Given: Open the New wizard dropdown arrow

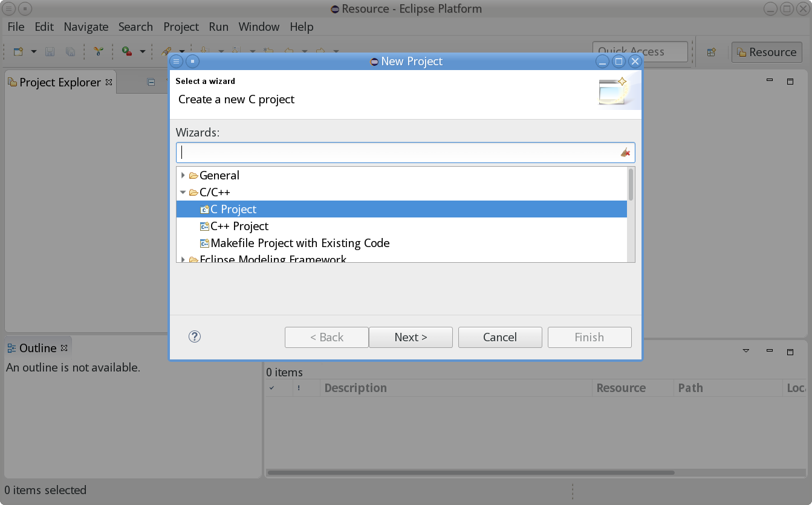Looking at the screenshot, I should [34, 52].
